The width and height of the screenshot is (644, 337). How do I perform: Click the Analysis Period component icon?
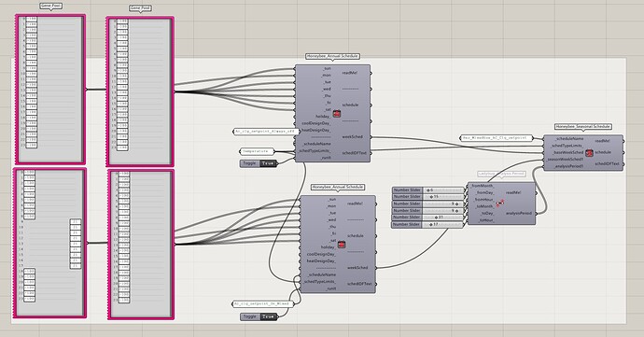500,203
